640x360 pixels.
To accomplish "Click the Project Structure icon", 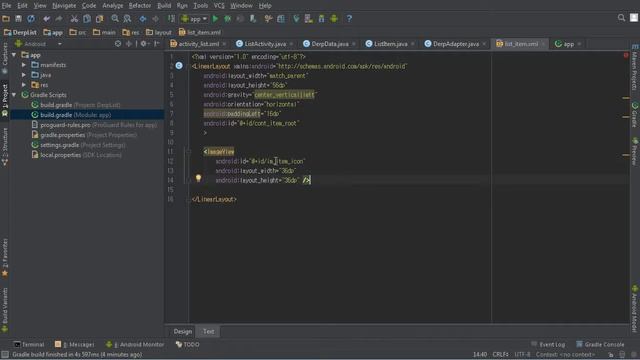I will (x=281, y=19).
